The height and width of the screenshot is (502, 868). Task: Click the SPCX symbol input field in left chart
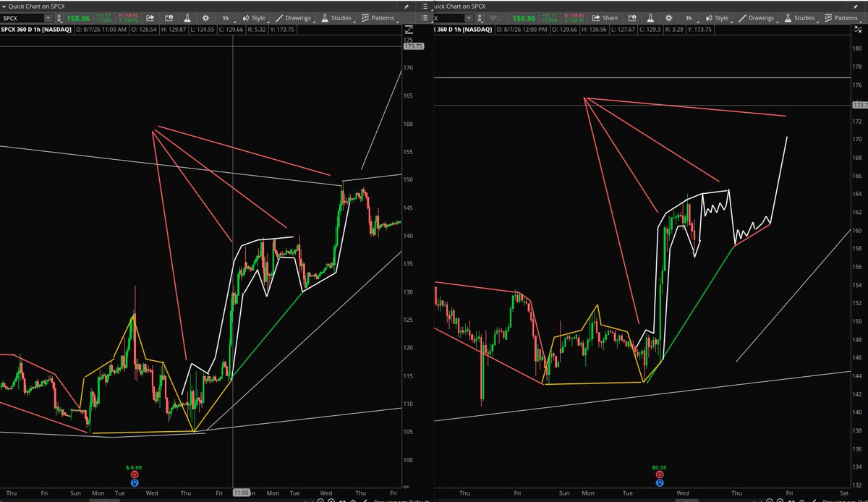click(x=22, y=17)
